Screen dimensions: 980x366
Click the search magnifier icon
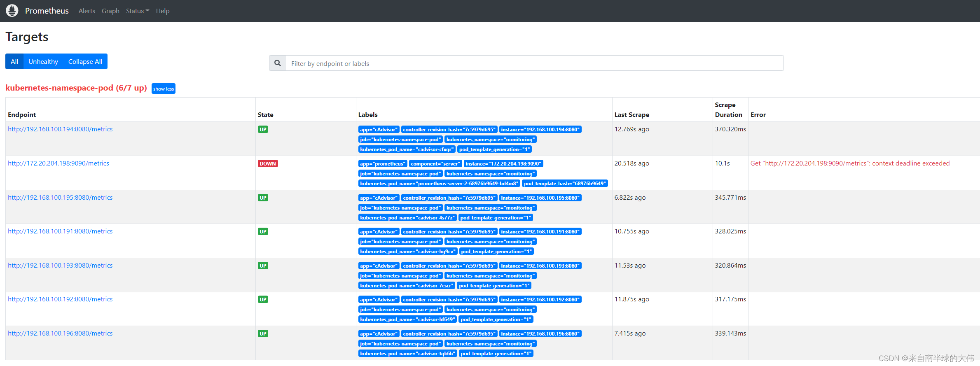click(x=278, y=63)
